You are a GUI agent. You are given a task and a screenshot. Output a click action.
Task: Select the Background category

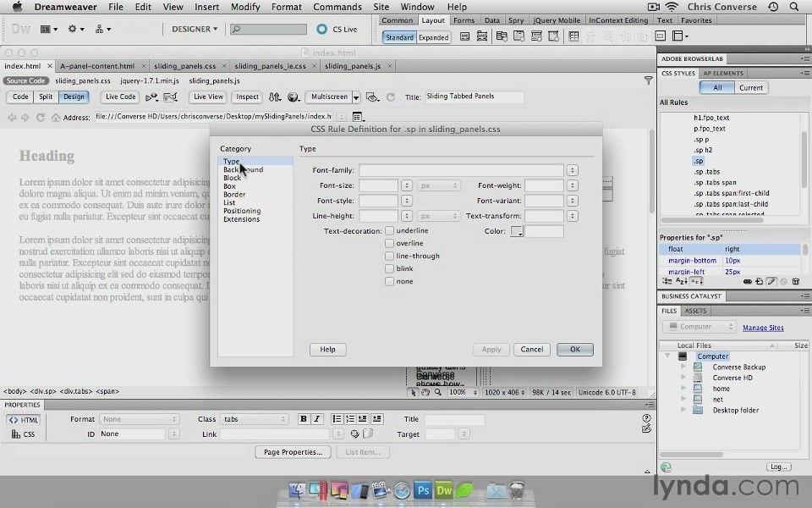(x=243, y=169)
